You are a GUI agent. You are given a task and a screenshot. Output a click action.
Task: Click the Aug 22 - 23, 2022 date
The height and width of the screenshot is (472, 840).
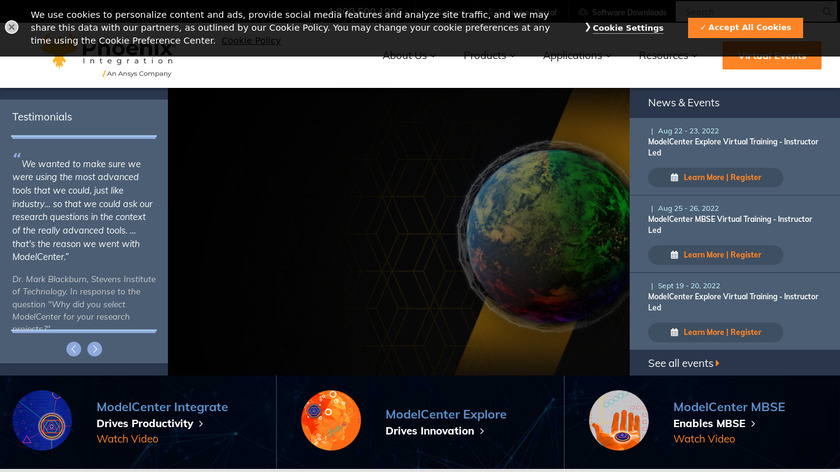[688, 131]
